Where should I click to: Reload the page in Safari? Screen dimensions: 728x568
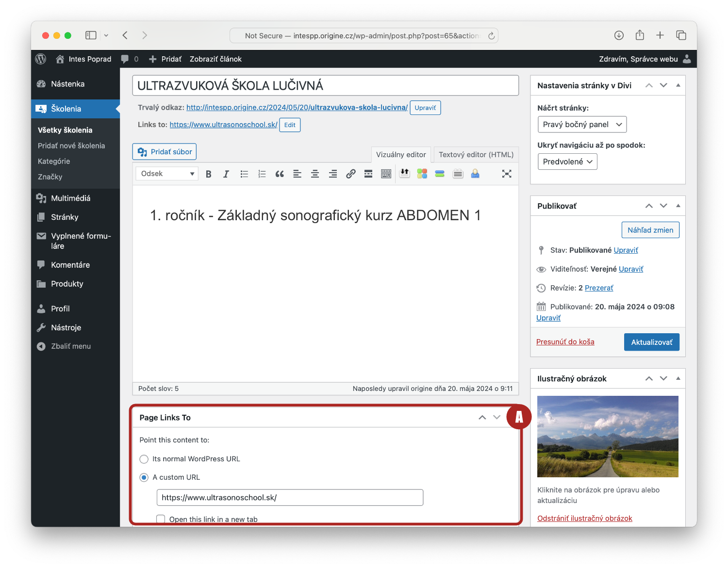(491, 35)
